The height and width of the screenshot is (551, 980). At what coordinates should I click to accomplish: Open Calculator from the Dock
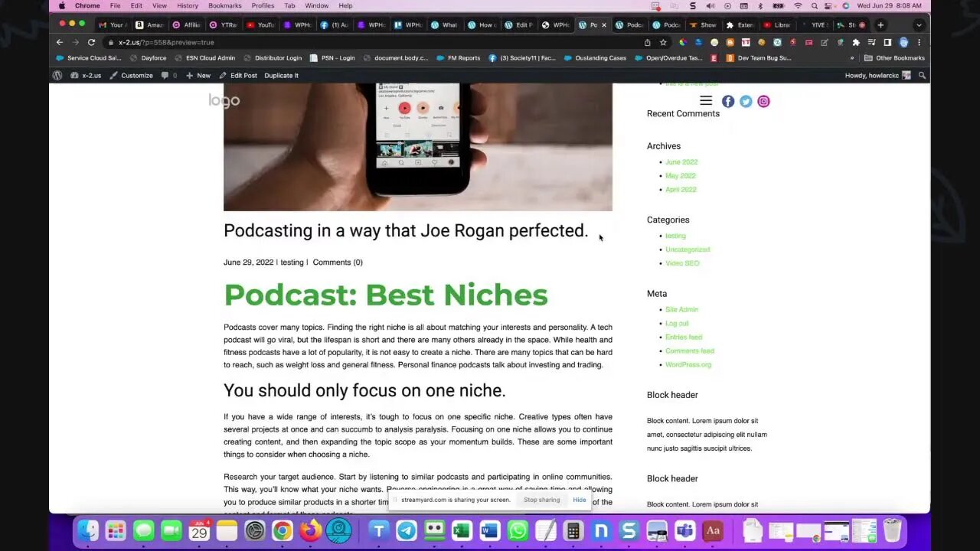pyautogui.click(x=573, y=530)
